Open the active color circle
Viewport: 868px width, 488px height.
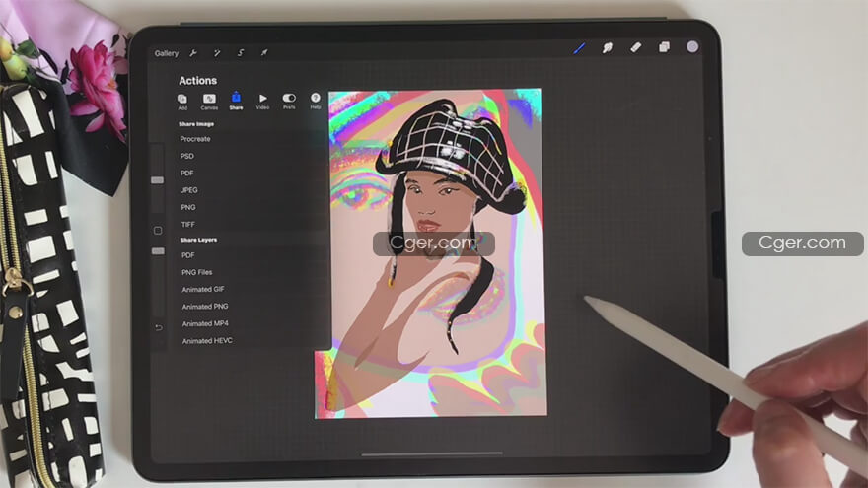[692, 46]
